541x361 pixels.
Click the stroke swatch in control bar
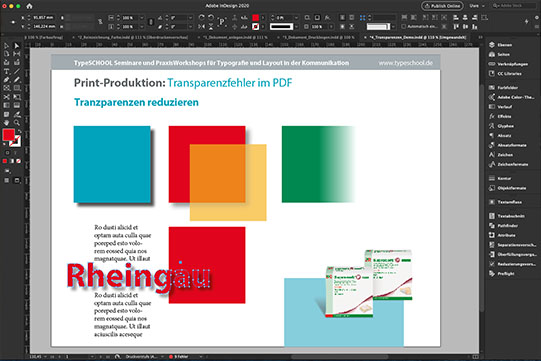point(256,27)
